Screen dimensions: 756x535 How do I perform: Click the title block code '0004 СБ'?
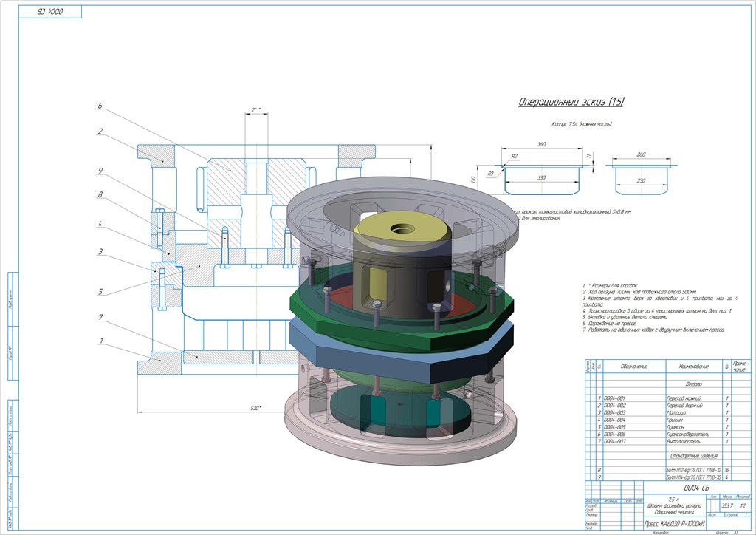click(697, 488)
